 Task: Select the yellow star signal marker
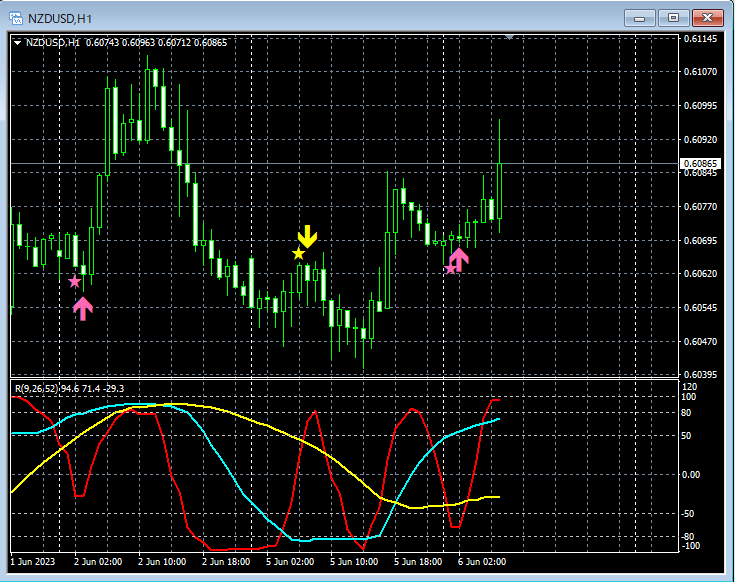(299, 253)
